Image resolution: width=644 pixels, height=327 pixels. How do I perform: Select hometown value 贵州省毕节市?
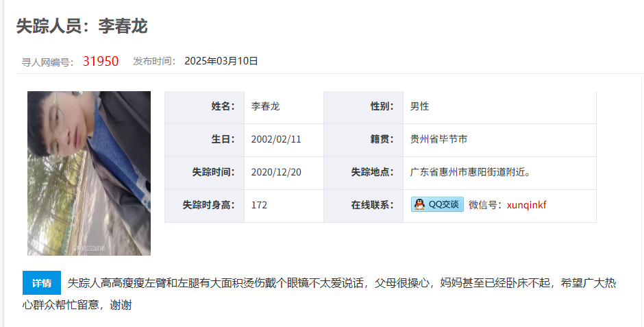(x=438, y=139)
